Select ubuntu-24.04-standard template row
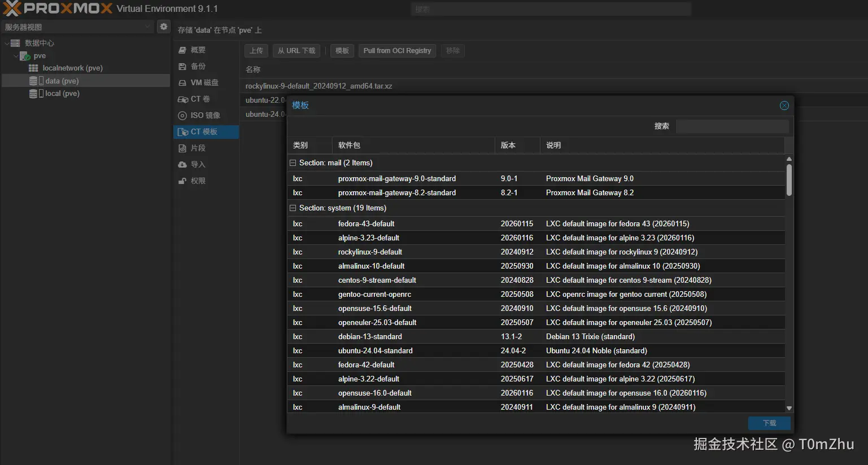 point(536,351)
